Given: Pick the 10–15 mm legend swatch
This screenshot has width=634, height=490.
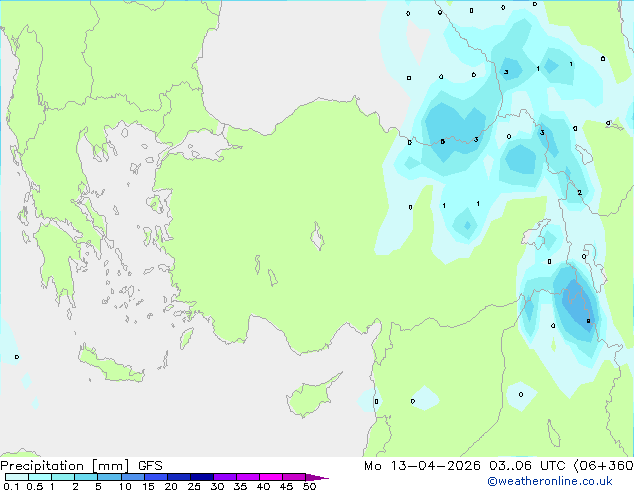Looking at the screenshot, I should [x=132, y=477].
